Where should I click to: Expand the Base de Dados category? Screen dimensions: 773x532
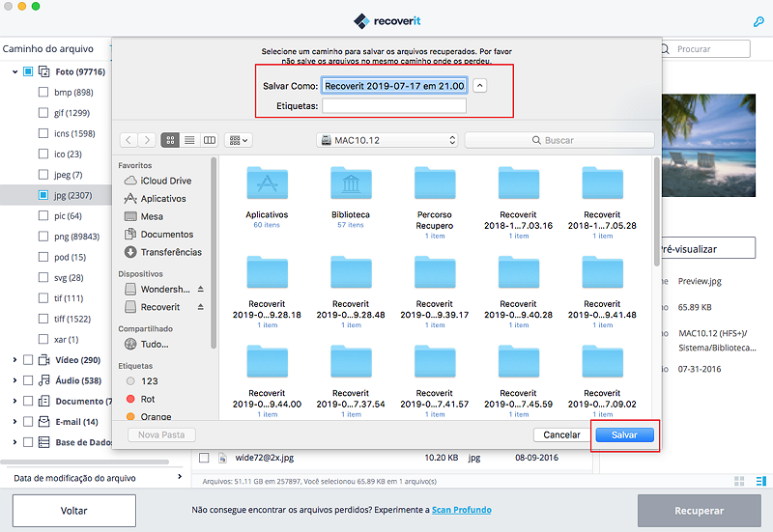pos(14,442)
